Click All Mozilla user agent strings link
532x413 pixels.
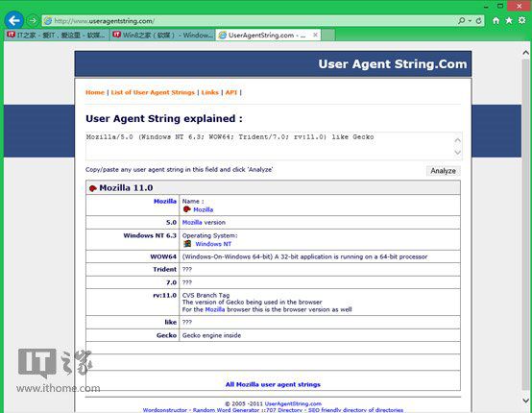click(x=273, y=384)
